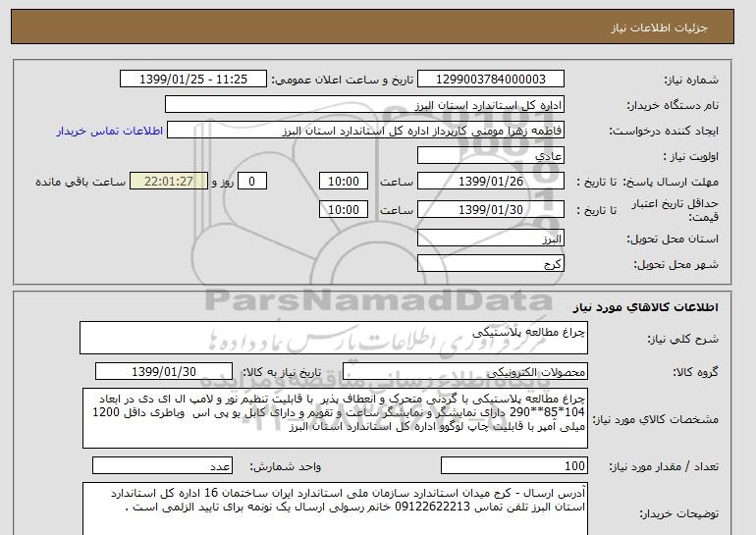The width and height of the screenshot is (756, 535).
Task: Click the buyer organization name field
Action: coord(364,105)
